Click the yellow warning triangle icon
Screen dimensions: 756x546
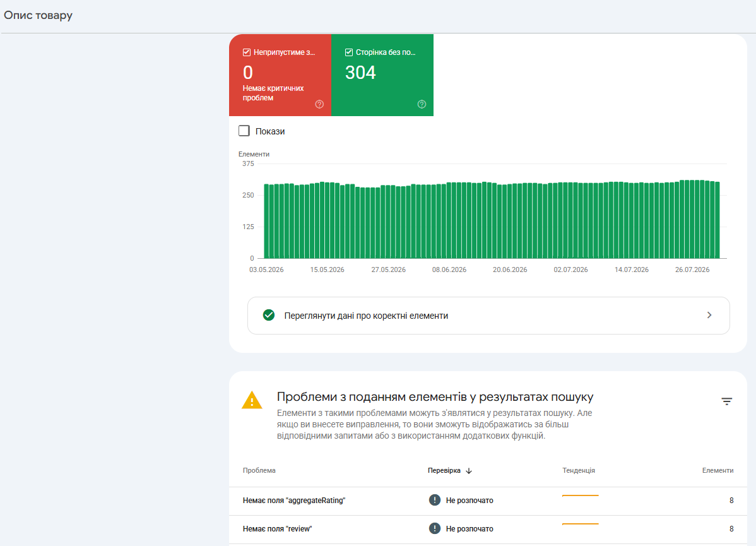tap(252, 400)
